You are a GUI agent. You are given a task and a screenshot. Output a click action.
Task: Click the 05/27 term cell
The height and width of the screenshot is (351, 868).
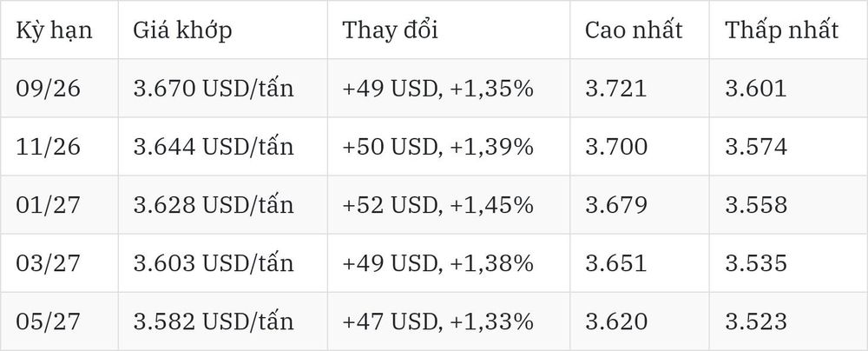pos(59,321)
